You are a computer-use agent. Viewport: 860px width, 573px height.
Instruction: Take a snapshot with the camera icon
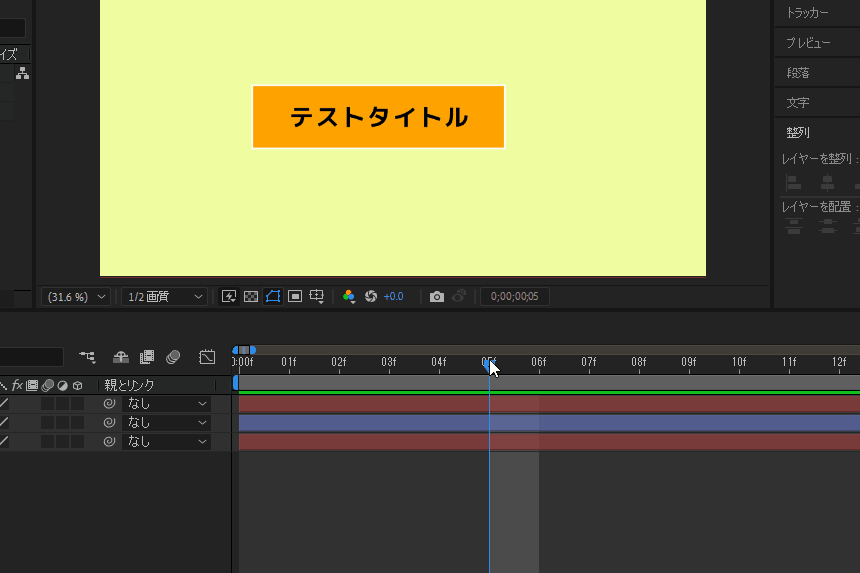437,297
